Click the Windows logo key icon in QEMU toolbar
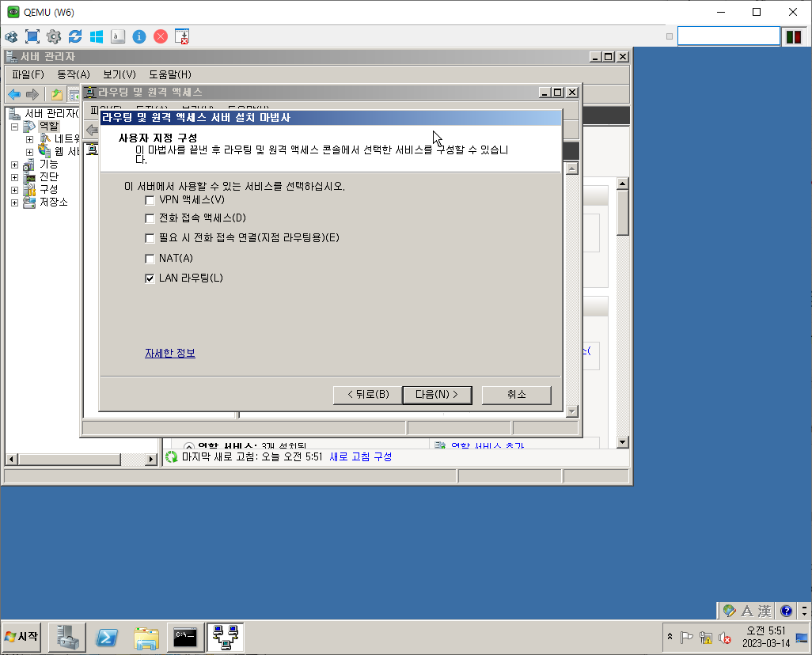This screenshot has height=655, width=812. point(97,36)
